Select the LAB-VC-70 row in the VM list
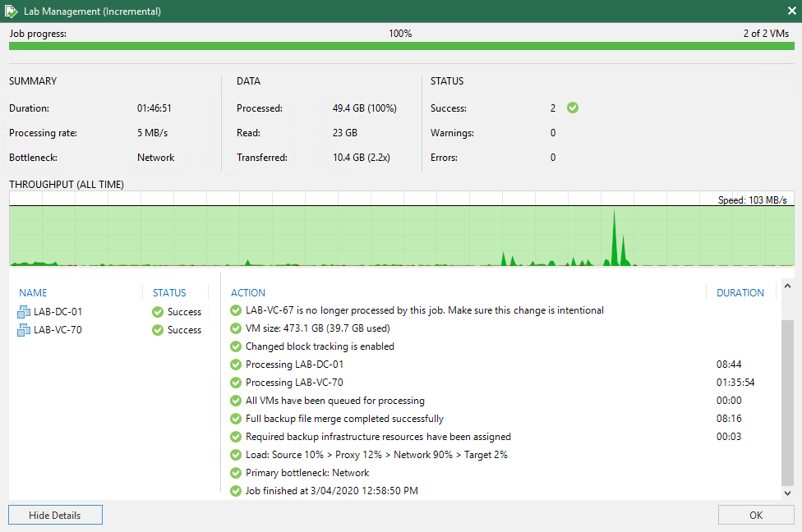This screenshot has height=532, width=802. pos(110,329)
